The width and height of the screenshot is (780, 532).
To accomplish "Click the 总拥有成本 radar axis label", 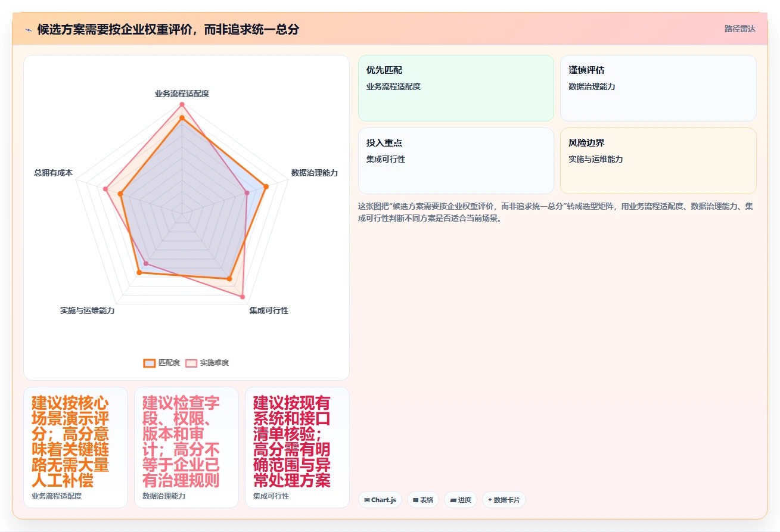I will 54,173.
